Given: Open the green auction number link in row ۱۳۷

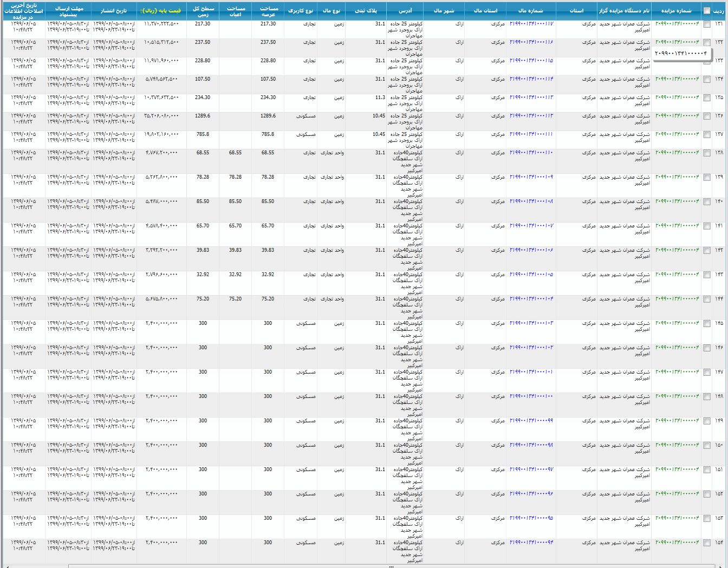Looking at the screenshot, I should (x=677, y=134).
